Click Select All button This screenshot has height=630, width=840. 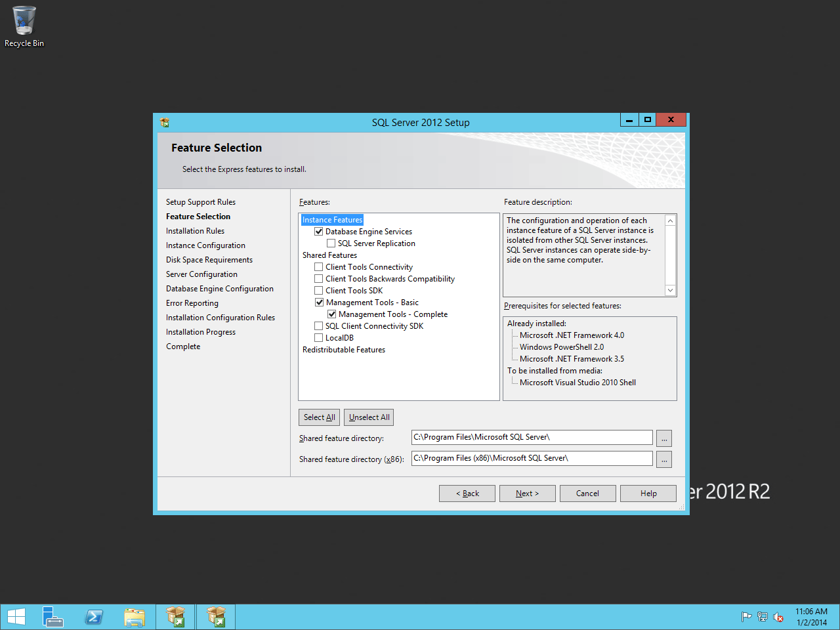click(320, 417)
